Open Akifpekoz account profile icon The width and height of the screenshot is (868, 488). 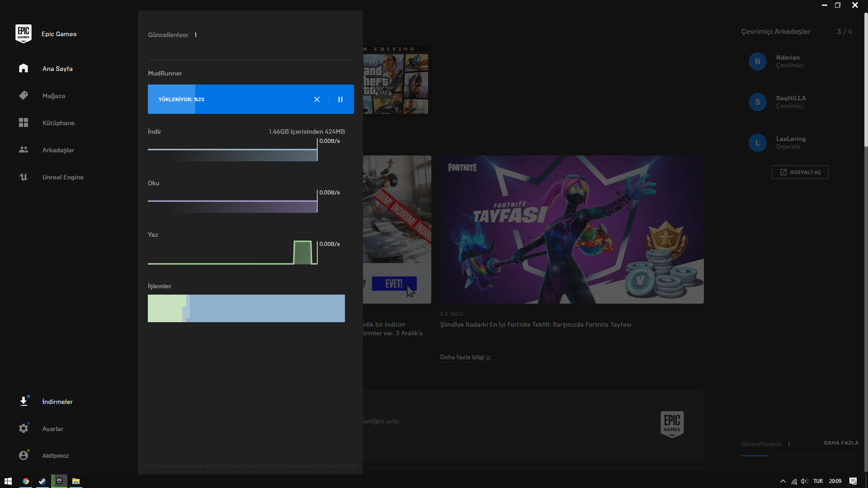(24, 455)
